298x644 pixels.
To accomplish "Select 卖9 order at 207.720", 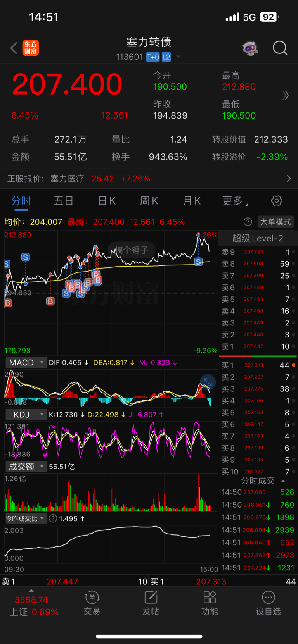I will pos(258,252).
